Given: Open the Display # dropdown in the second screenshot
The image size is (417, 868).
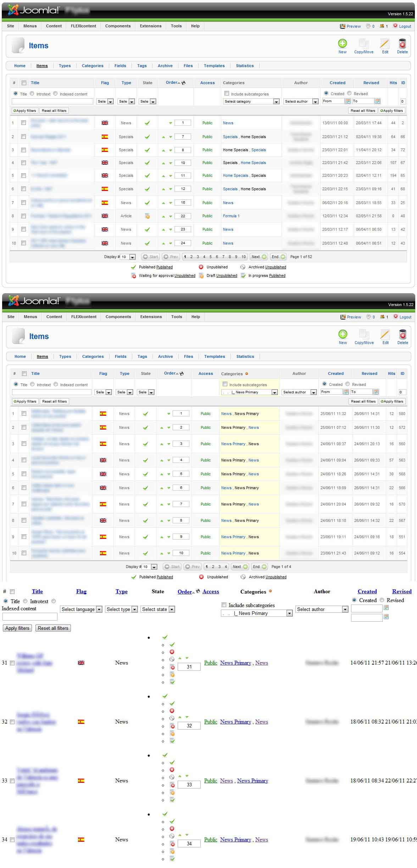Looking at the screenshot, I should (x=150, y=567).
